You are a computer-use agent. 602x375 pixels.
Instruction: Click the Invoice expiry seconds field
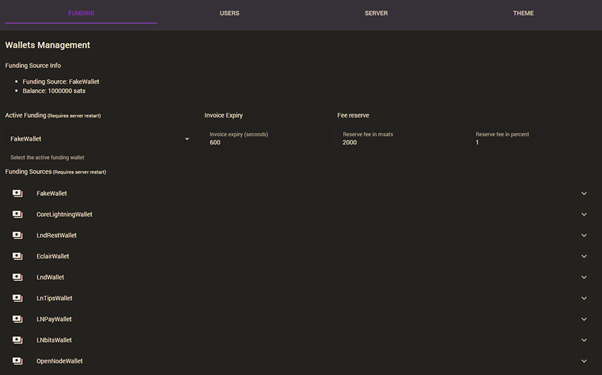click(x=265, y=139)
